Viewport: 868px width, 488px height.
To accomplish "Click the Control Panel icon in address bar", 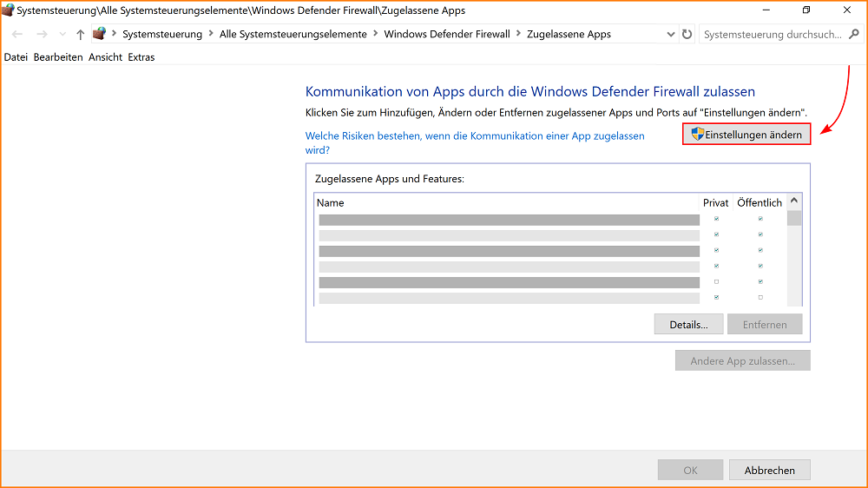I will click(99, 34).
